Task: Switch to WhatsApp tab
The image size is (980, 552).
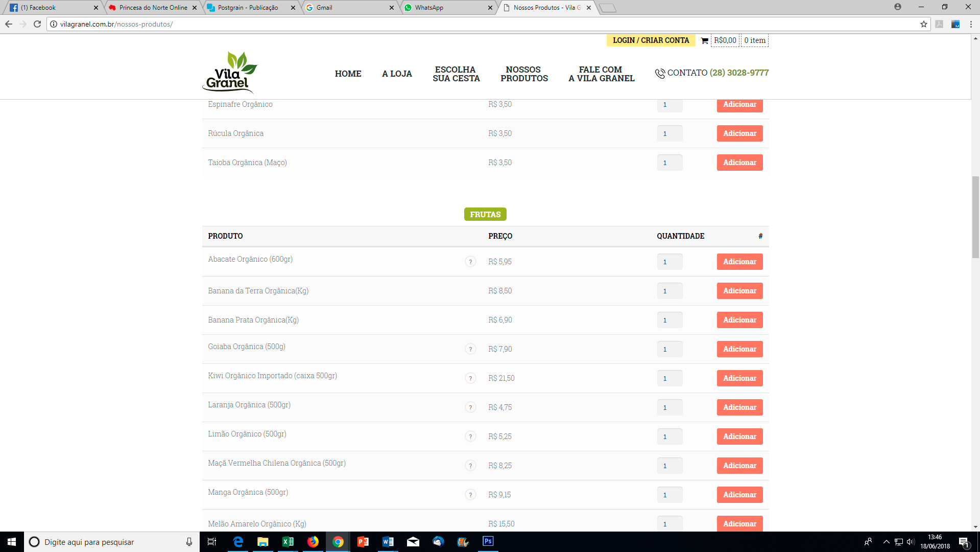Action: tap(447, 8)
